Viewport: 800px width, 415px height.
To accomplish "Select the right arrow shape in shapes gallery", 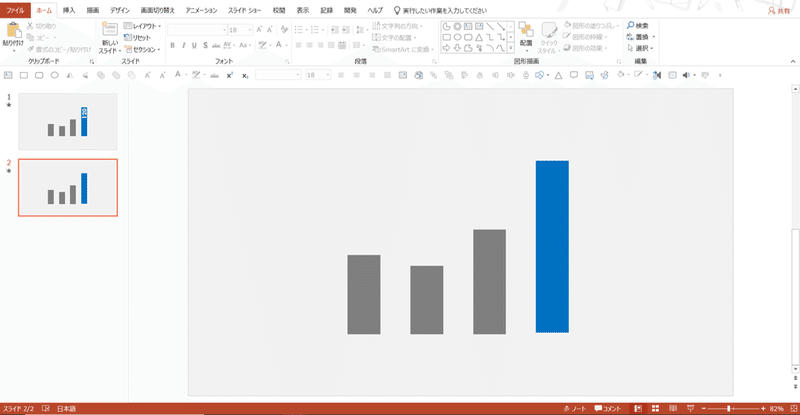I will pyautogui.click(x=446, y=48).
